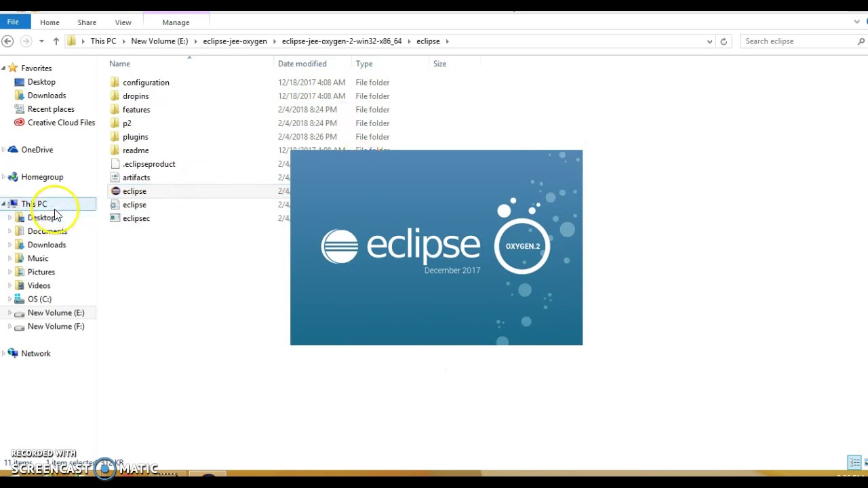Click This PC in the address bar
The height and width of the screenshot is (488, 868).
pos(103,41)
